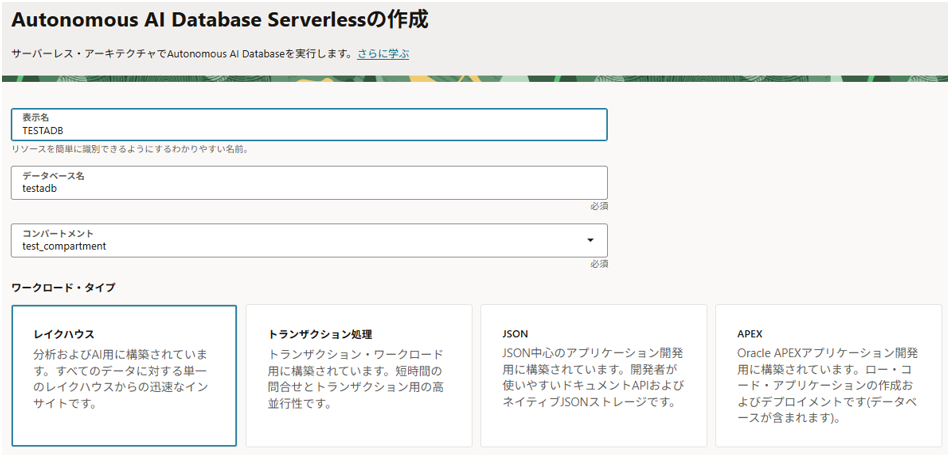Click the APEX card description text

point(828,386)
